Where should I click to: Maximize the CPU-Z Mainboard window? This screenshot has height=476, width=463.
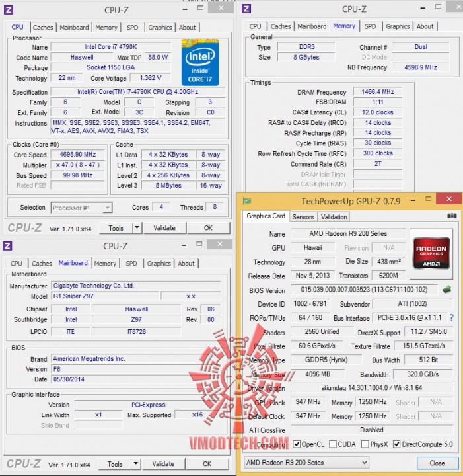199,243
